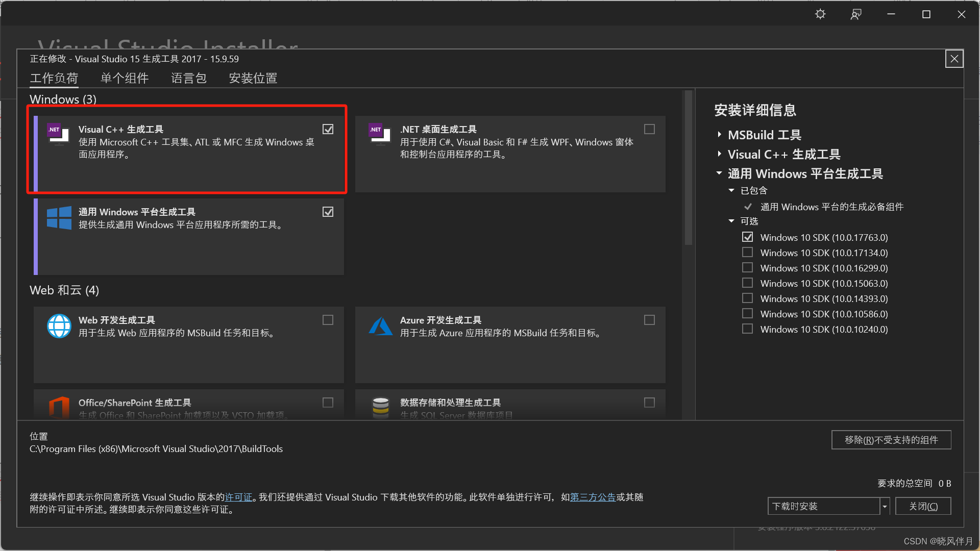Check the Web 开发生成工具 workload
The height and width of the screenshot is (551, 980).
[328, 320]
